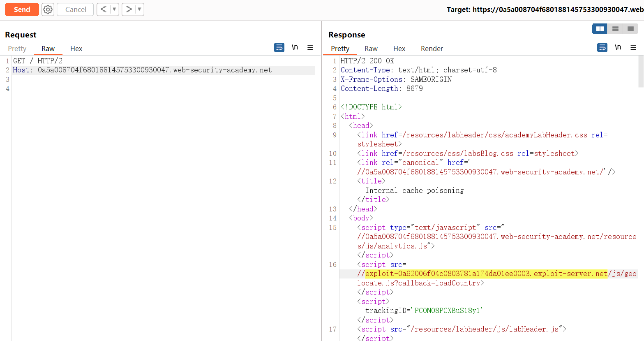644x341 pixels.
Task: Toggle word wrap icon in Response panel
Action: click(602, 48)
